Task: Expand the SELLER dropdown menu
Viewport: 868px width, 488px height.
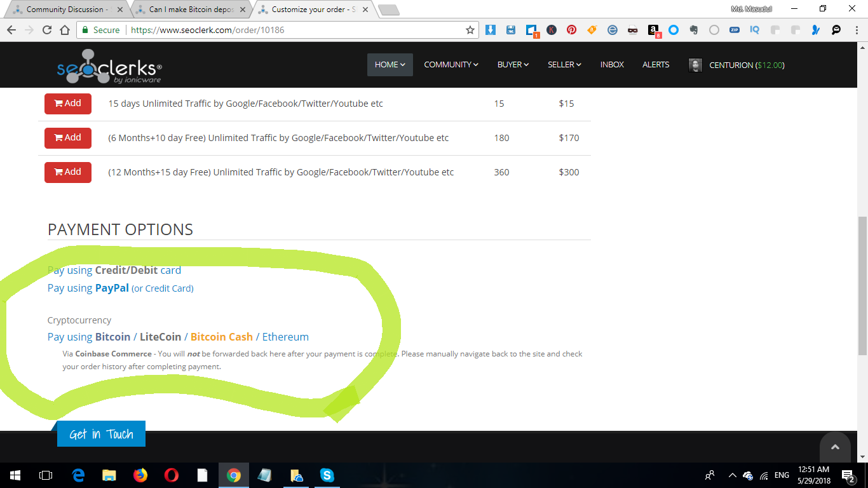Action: [564, 65]
